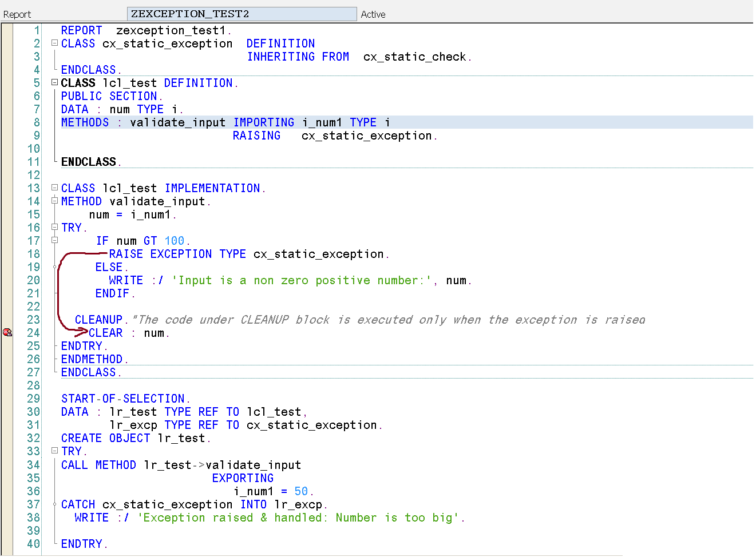The image size is (756, 557).
Task: Click the WRITE 'Input is a non zero positive number' line
Action: coord(290,280)
